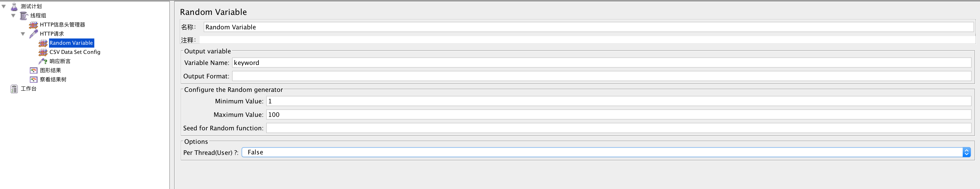Click the view results tree icon
This screenshot has height=189, width=980.
[33, 80]
